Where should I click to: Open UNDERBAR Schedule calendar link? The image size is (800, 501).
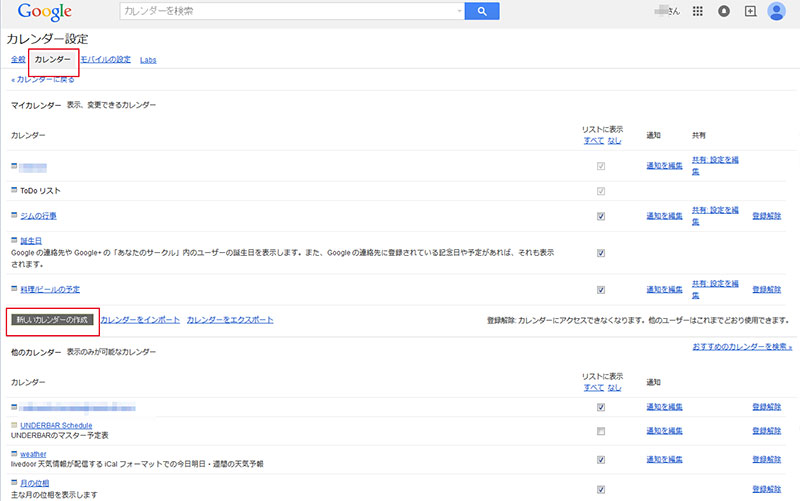(56, 425)
